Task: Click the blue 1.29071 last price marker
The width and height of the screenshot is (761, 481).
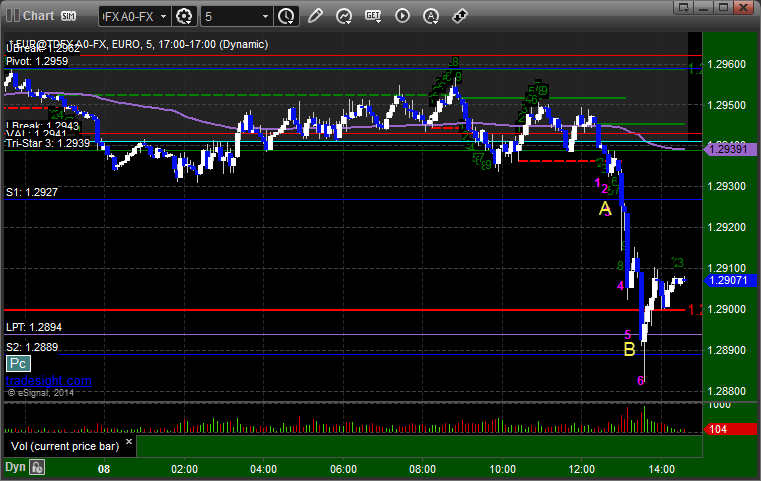Action: (730, 280)
